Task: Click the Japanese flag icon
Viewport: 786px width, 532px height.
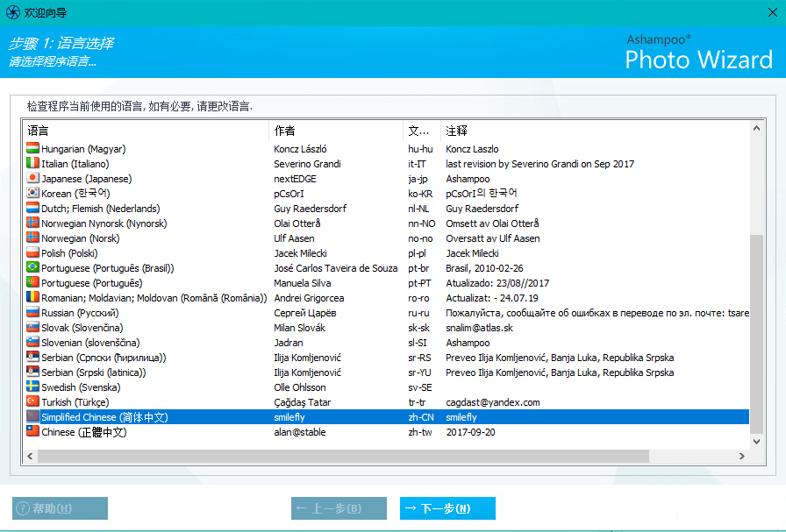Action: [x=32, y=178]
